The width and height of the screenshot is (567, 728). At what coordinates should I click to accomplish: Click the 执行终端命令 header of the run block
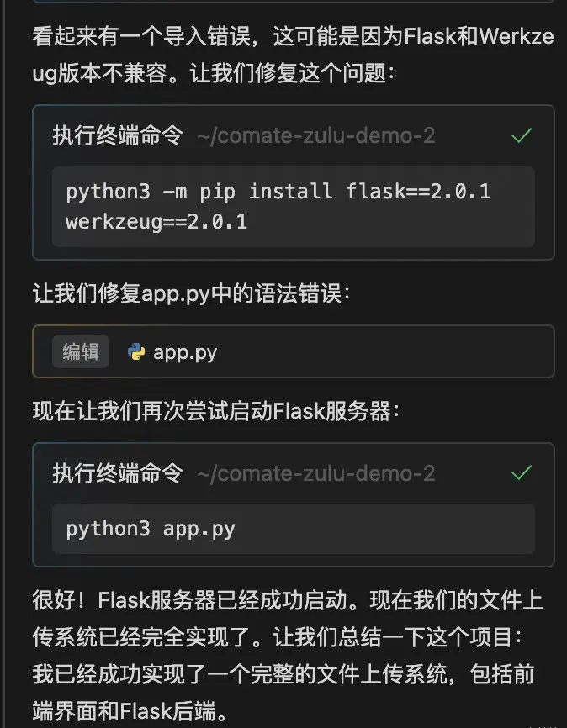click(x=118, y=473)
